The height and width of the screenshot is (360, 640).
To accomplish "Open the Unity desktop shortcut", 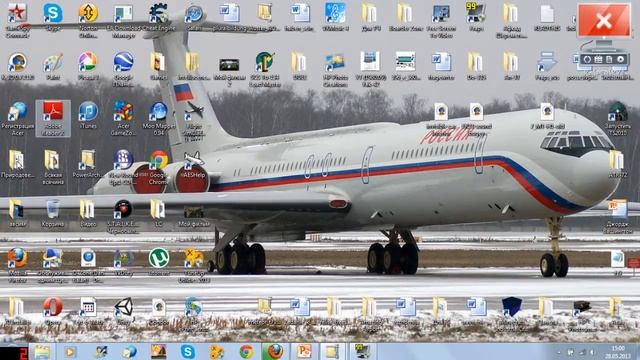I will [x=123, y=311].
